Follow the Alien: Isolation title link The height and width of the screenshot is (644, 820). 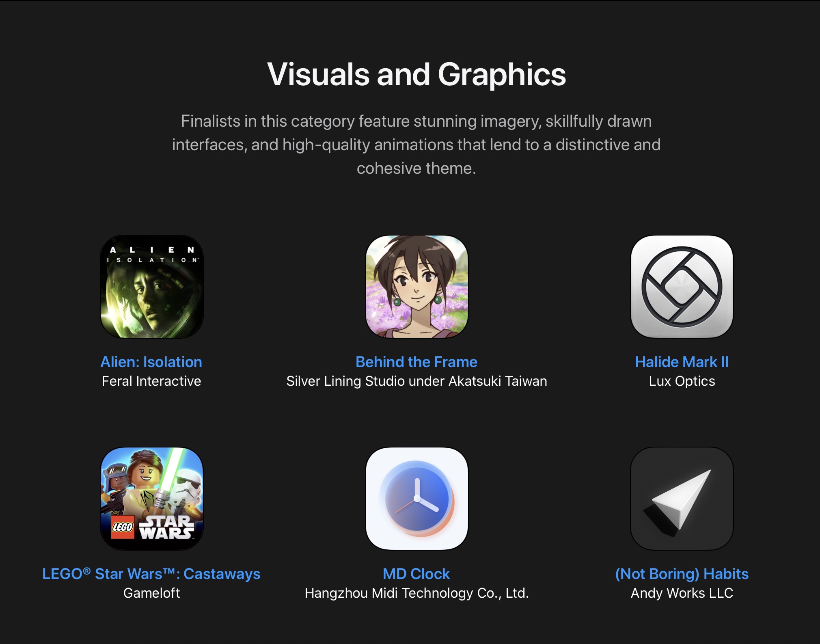[151, 362]
